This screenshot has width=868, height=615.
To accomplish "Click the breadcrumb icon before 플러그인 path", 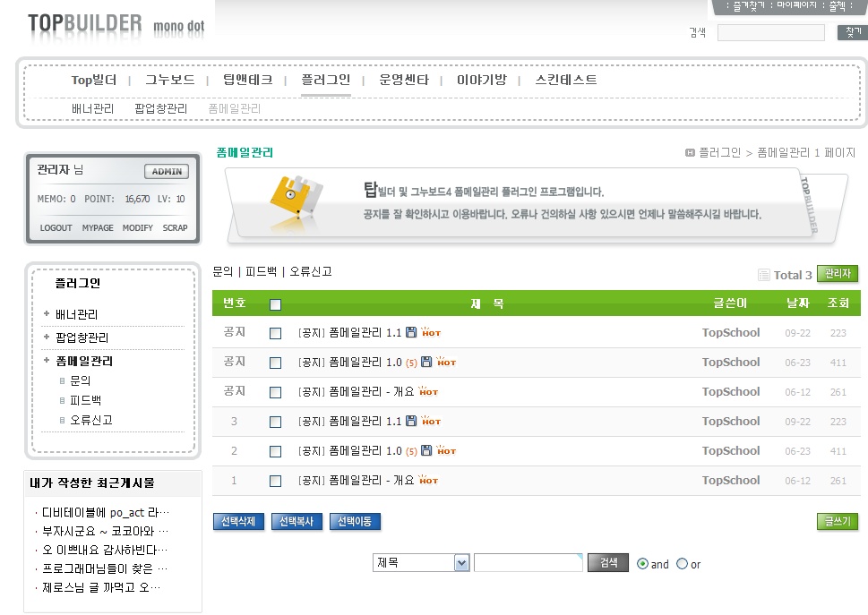I will 690,153.
